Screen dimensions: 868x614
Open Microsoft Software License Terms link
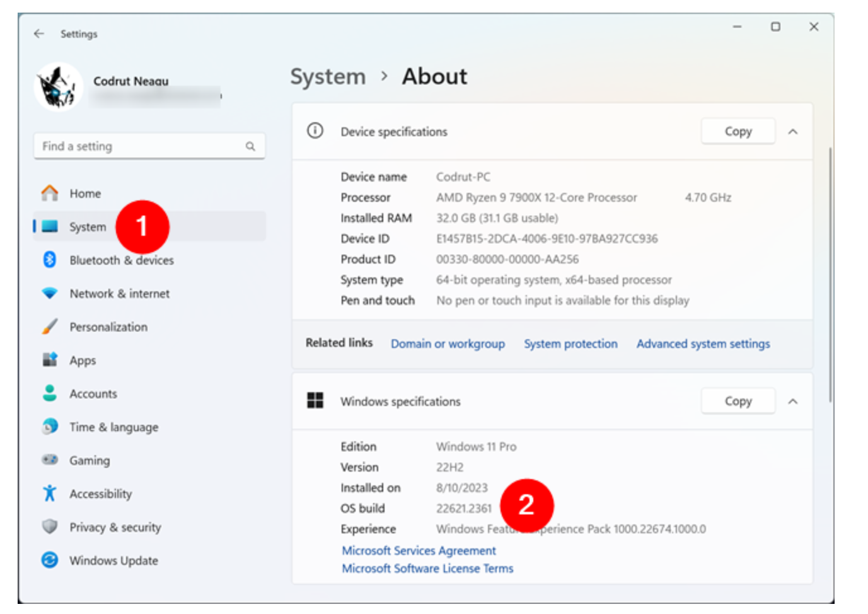click(427, 568)
